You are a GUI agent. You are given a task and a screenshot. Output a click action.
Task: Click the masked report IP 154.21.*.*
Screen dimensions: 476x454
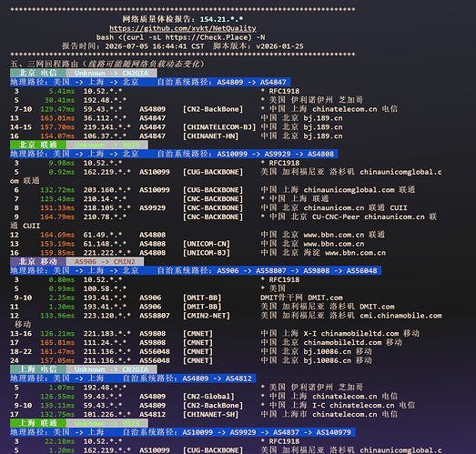point(221,19)
